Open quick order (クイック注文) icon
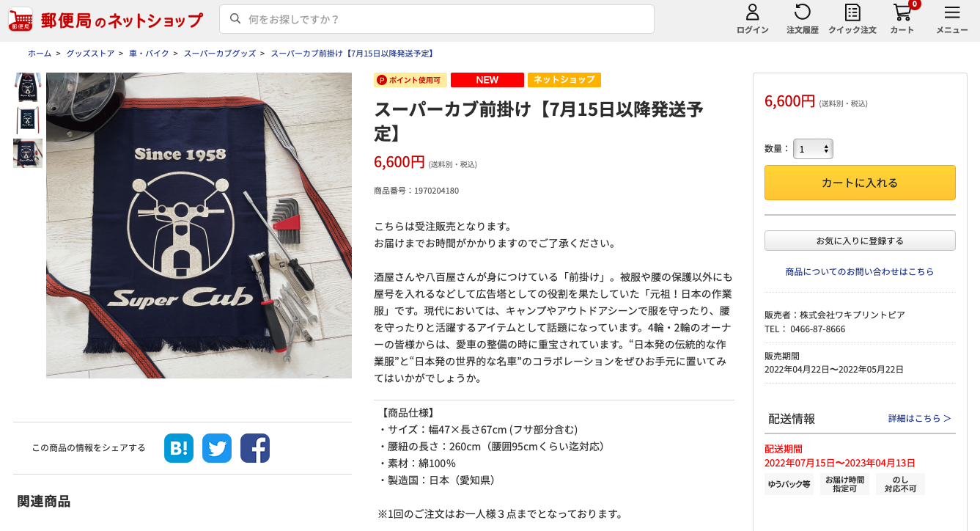This screenshot has width=980, height=531. coord(852,19)
